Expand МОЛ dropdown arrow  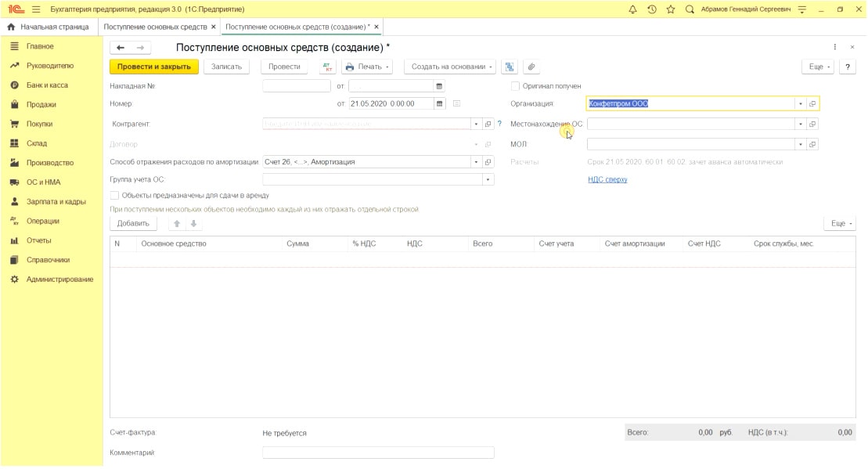click(x=801, y=145)
